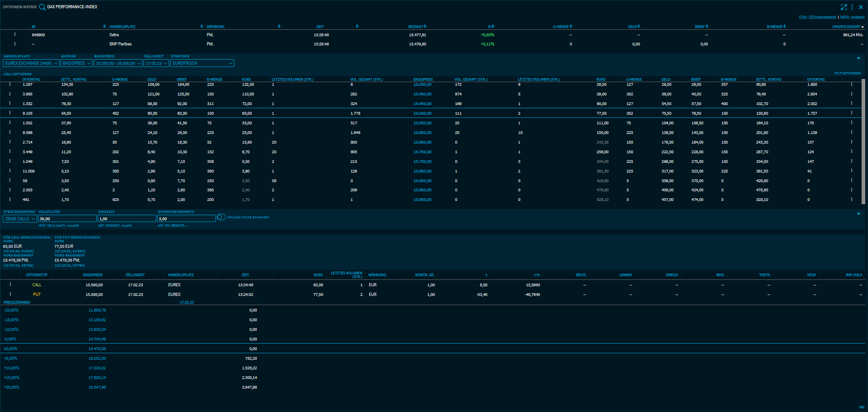Open the row menu for Xetra

15,34
